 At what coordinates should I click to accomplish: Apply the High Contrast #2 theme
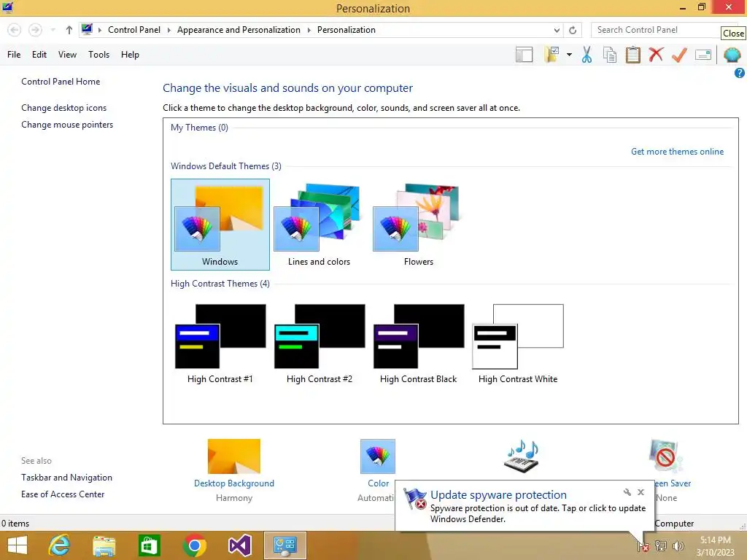pyautogui.click(x=320, y=344)
